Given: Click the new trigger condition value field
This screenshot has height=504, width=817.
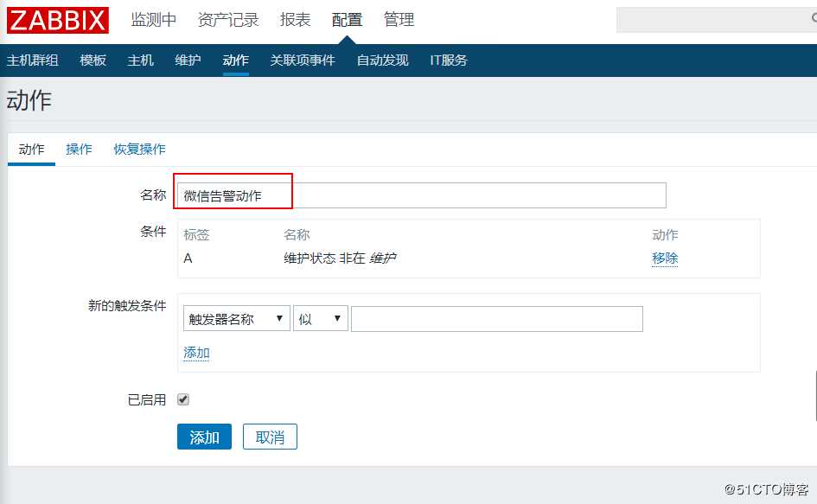Looking at the screenshot, I should pyautogui.click(x=497, y=318).
